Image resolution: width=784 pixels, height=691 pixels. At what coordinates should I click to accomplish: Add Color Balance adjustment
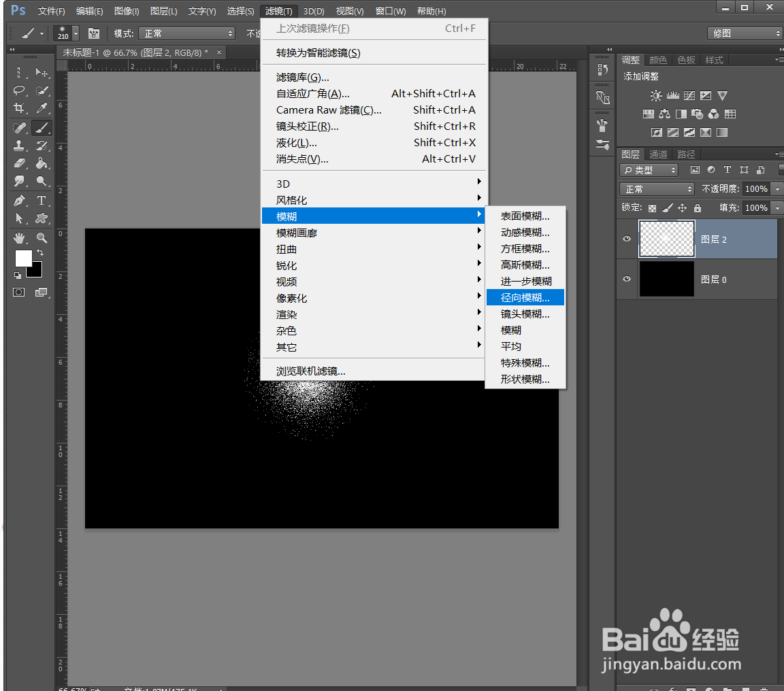[x=664, y=114]
